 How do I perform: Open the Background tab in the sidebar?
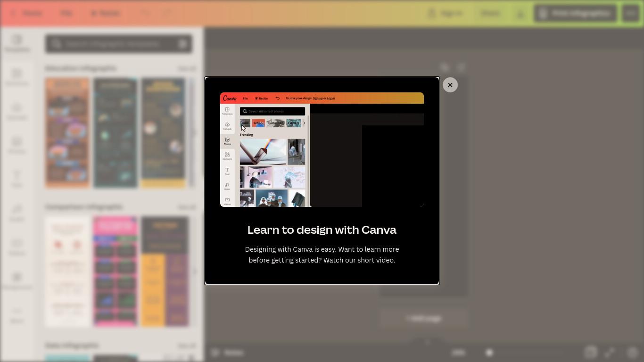17,281
